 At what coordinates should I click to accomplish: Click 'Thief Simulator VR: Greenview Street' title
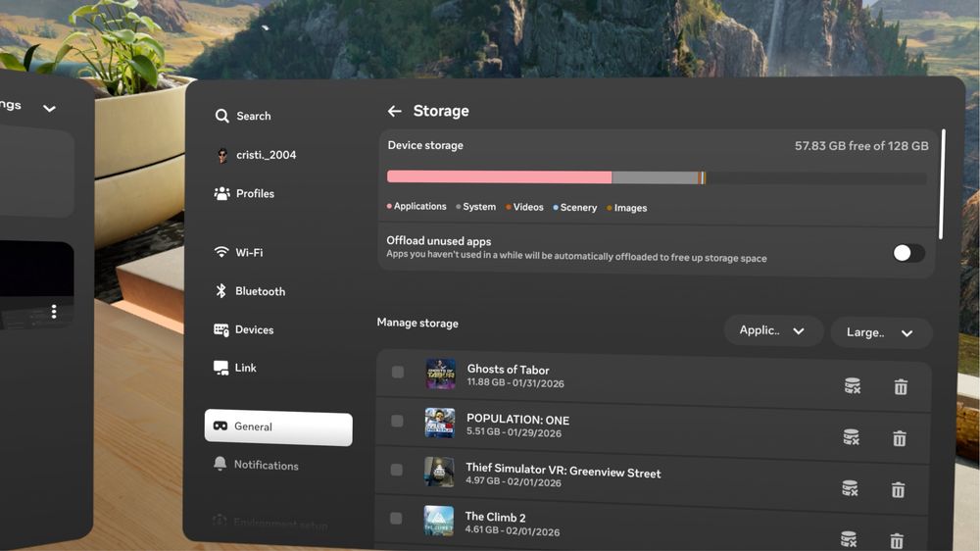coord(563,471)
